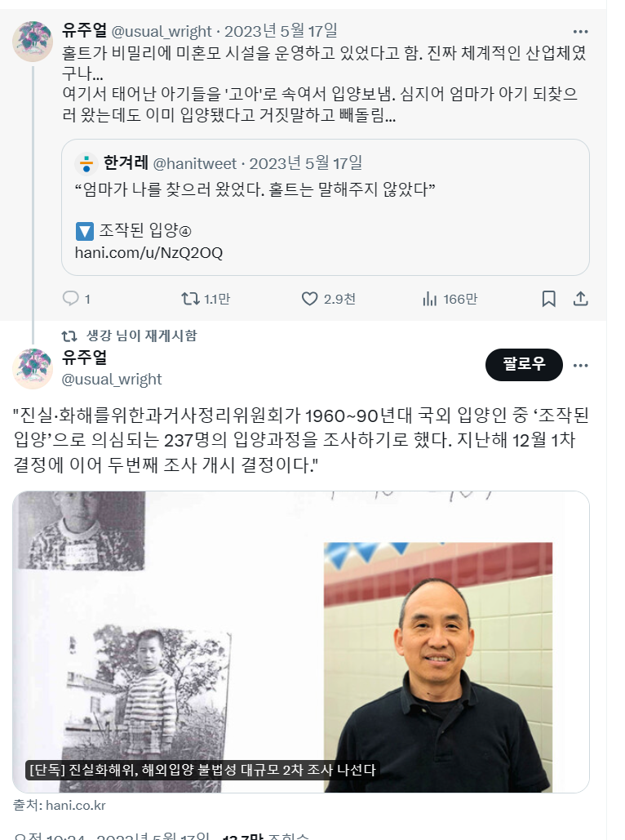
Task: Open more options next to 팔로우 button
Action: [581, 366]
